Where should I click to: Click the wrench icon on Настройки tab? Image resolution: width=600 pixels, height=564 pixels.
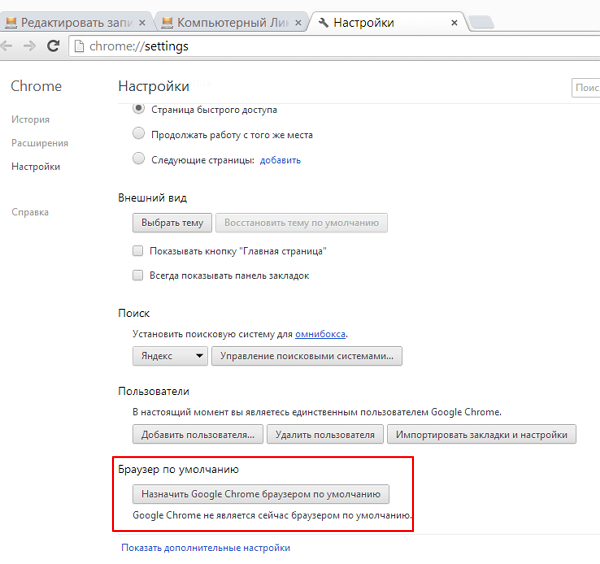pyautogui.click(x=323, y=23)
